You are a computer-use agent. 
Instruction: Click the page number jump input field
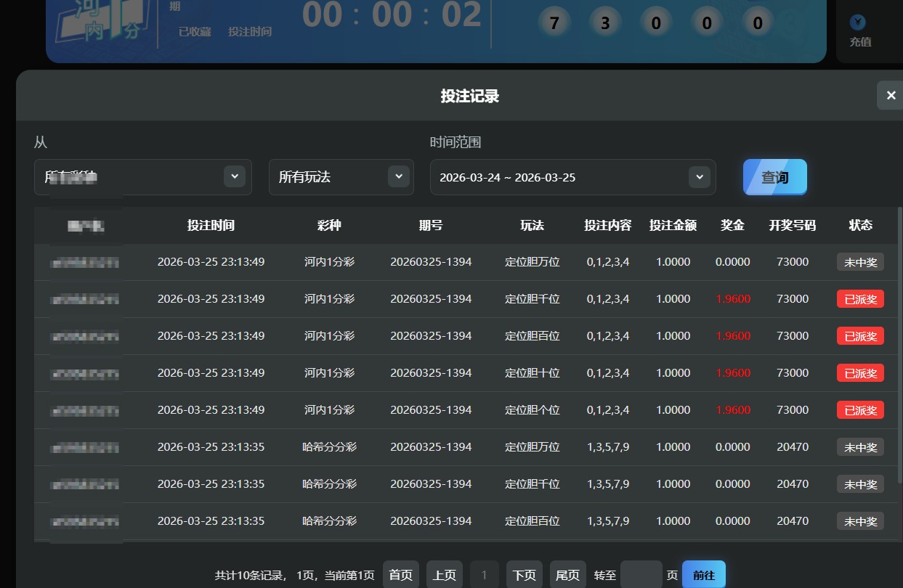(x=641, y=575)
